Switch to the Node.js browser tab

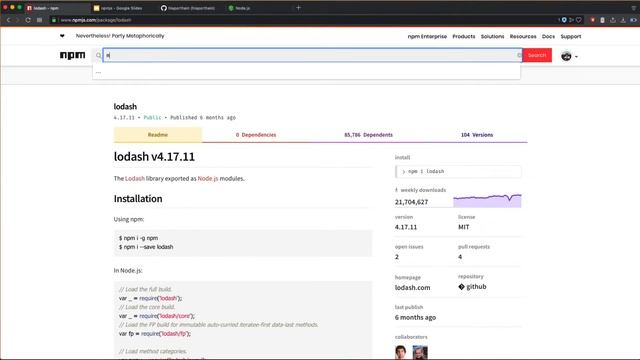[x=242, y=8]
